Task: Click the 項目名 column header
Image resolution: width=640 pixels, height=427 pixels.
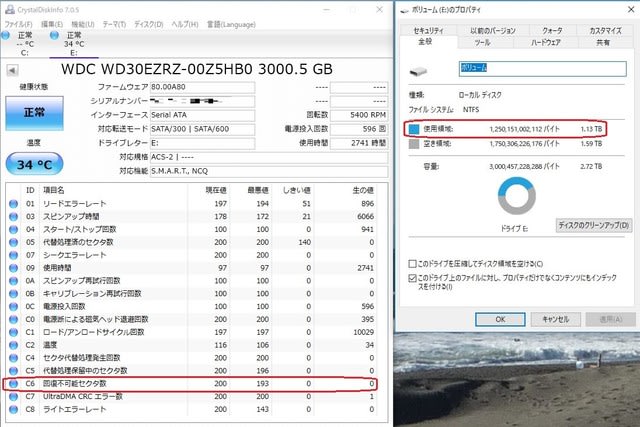Action: point(53,190)
